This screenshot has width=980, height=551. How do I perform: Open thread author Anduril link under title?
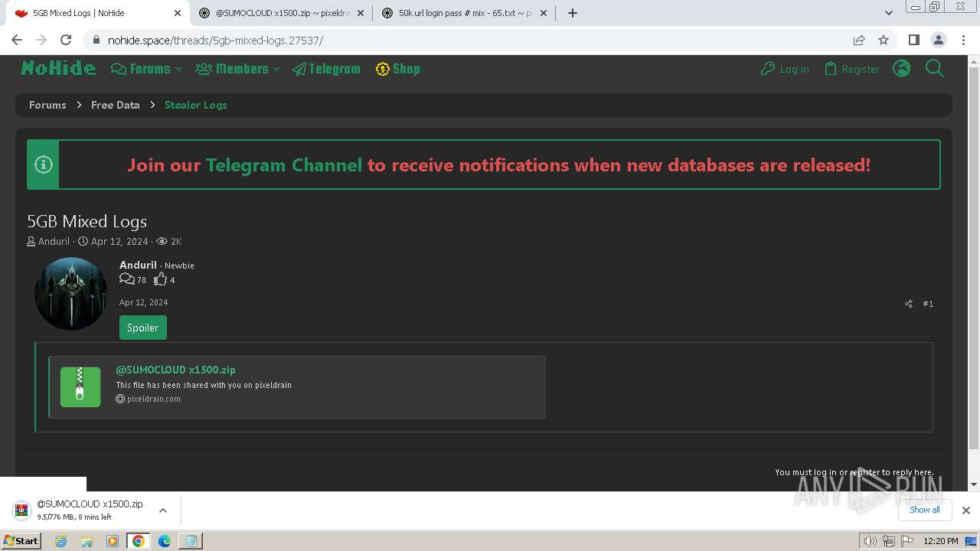54,241
